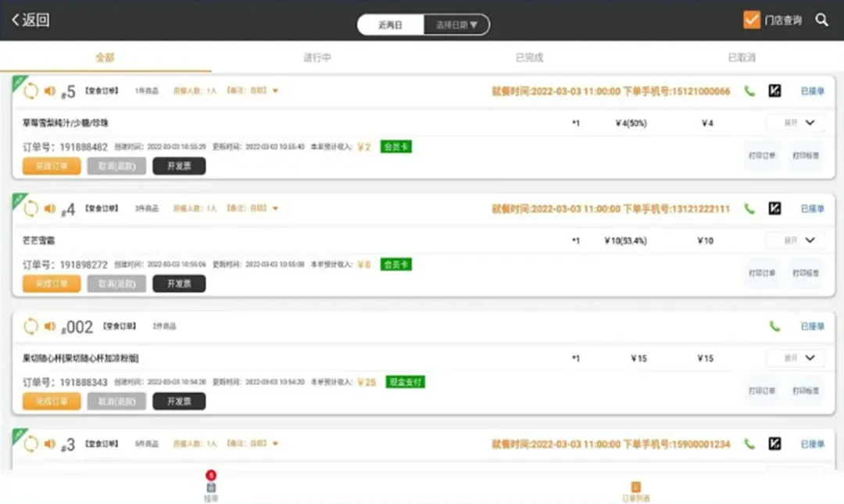Open the 接单 icon in the bottom bar

coord(211,488)
